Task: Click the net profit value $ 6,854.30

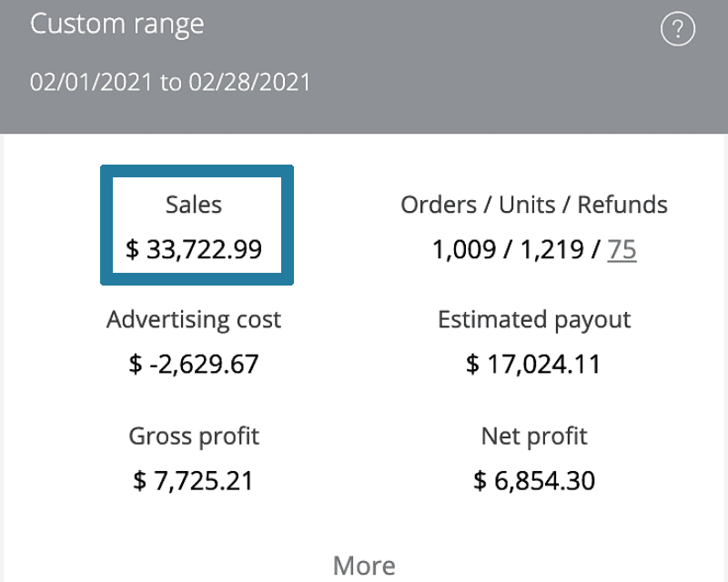Action: [x=534, y=481]
